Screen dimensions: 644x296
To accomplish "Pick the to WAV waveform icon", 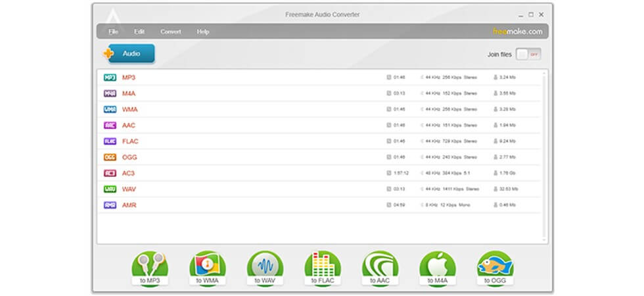I will click(x=265, y=268).
